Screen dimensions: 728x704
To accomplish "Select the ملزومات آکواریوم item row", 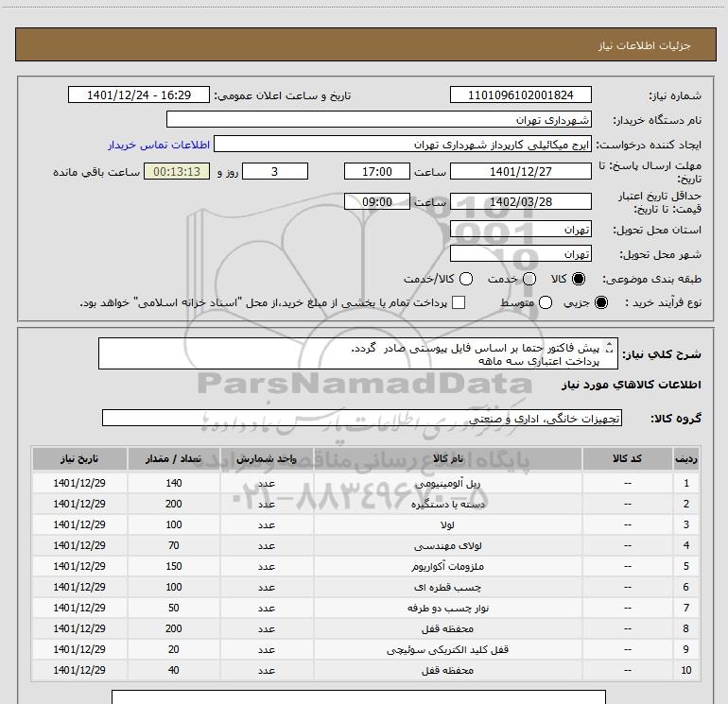I will point(365,567).
